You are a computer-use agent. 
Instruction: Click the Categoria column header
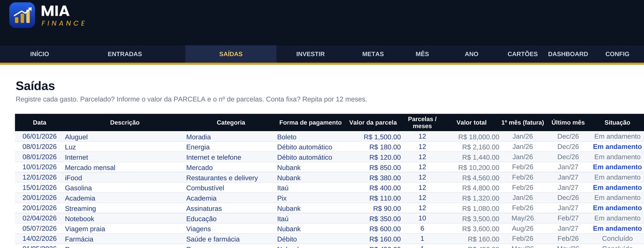click(231, 122)
